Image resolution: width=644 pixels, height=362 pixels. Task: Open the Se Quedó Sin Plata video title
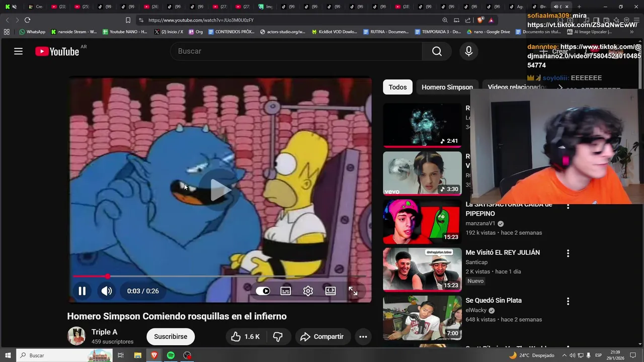tap(494, 301)
